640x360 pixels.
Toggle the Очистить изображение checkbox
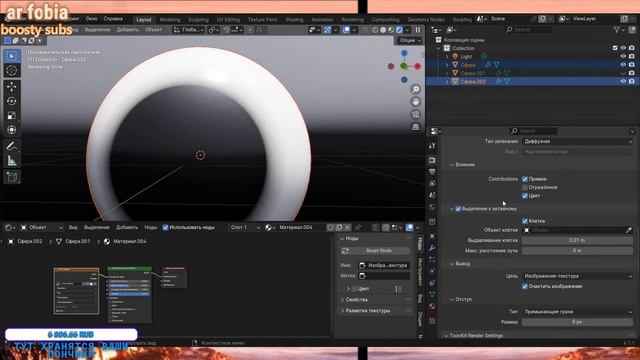[x=525, y=287]
